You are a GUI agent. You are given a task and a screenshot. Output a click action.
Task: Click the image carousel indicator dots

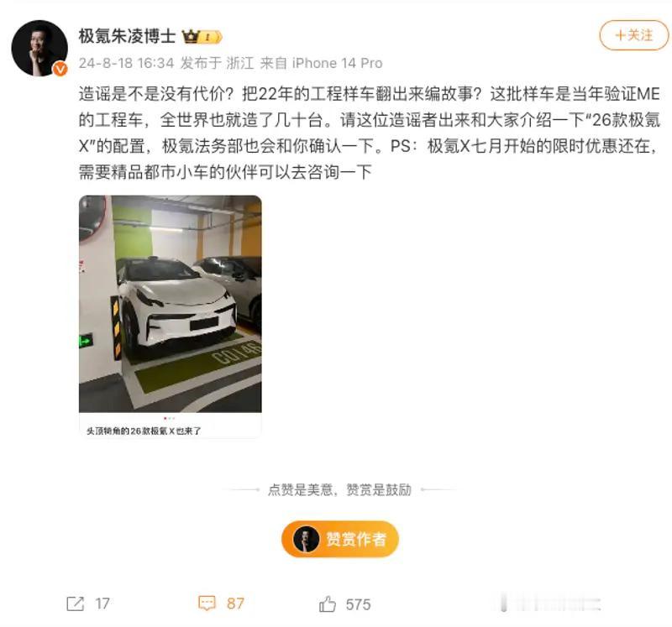170,418
